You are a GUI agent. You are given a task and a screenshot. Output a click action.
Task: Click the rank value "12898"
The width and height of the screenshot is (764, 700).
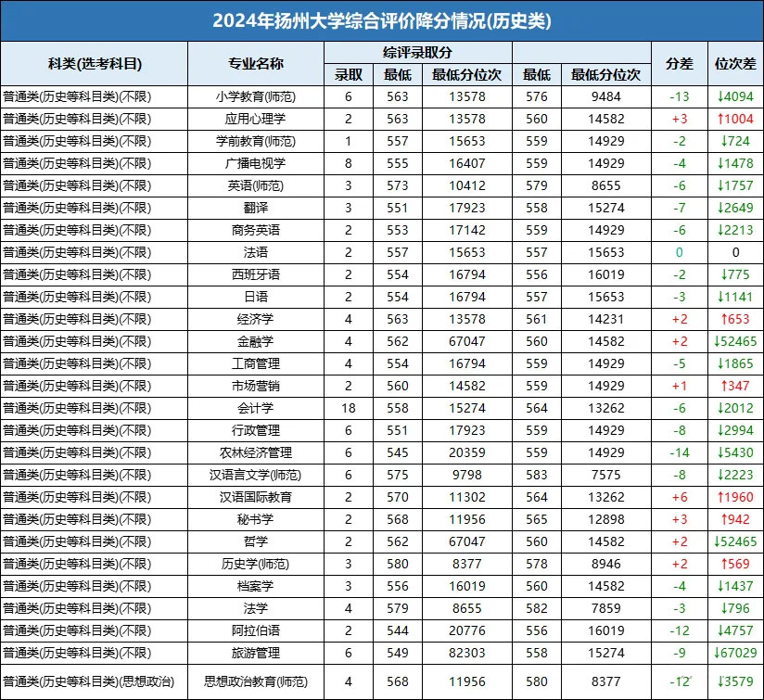pos(606,519)
